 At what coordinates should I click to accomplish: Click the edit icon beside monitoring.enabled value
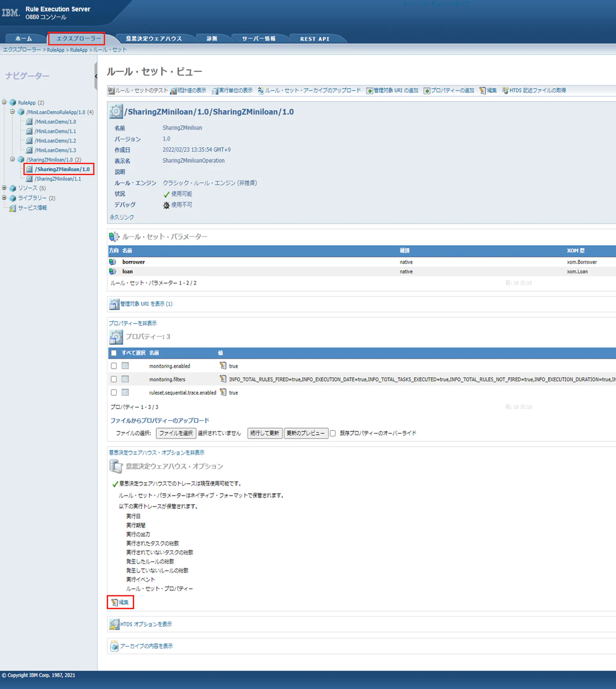point(223,366)
